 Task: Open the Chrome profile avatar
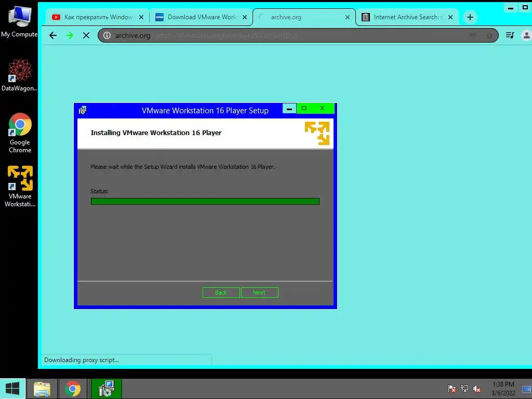(526, 35)
